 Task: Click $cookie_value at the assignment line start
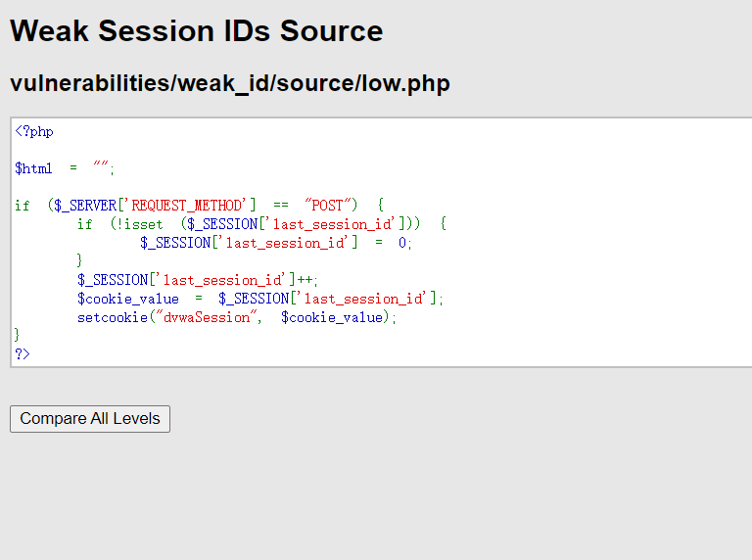tap(128, 299)
